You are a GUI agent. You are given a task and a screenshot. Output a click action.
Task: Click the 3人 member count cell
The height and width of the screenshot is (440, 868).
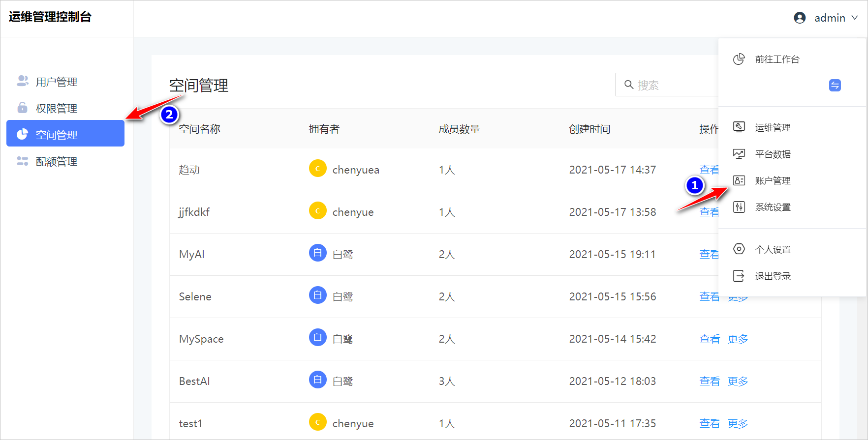(x=447, y=381)
